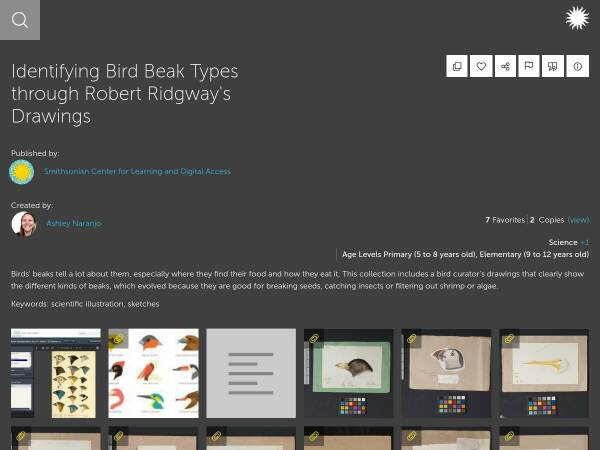Open the bird beaks chart website thumbnail
The height and width of the screenshot is (450, 600).
tap(55, 373)
